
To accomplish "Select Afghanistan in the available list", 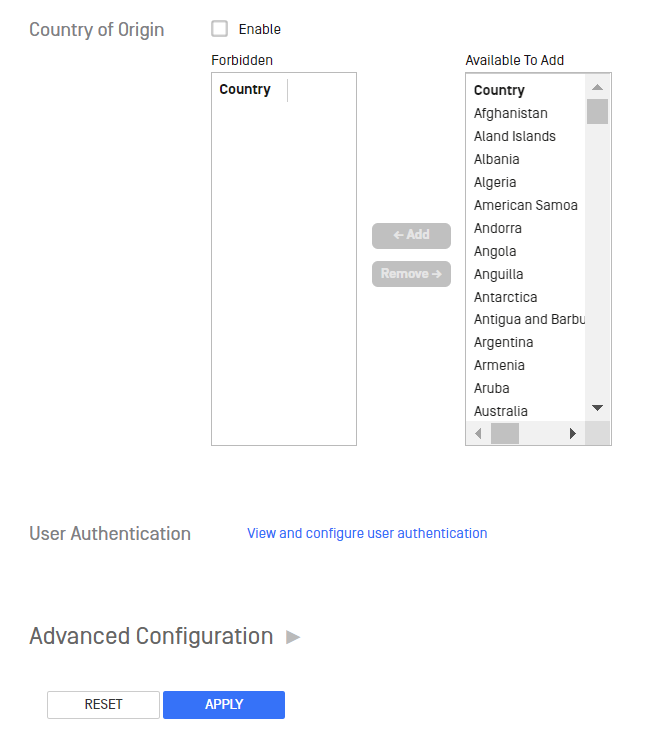I will click(x=511, y=113).
